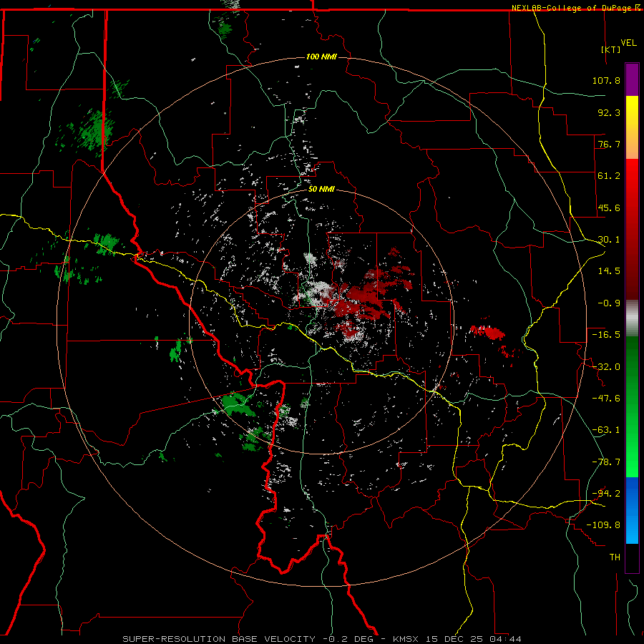Click the SUPER-RESOLUTION BASE VELOCITY caption
644x644 pixels.
[x=219, y=639]
